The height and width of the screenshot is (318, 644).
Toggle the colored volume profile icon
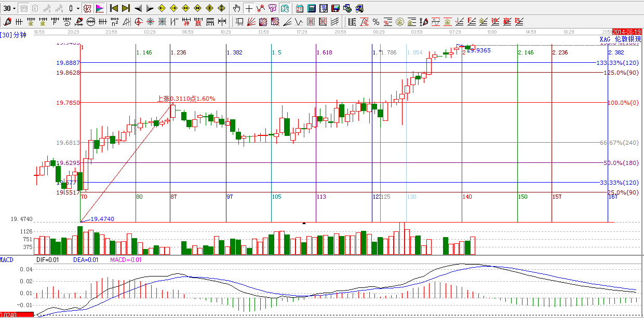(x=100, y=8)
